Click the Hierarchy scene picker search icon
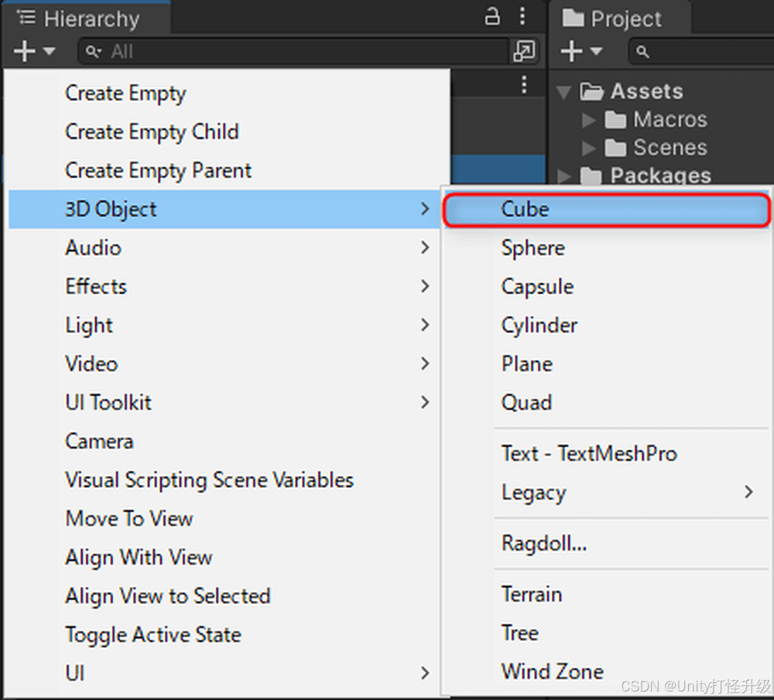This screenshot has width=774, height=700. tap(524, 51)
